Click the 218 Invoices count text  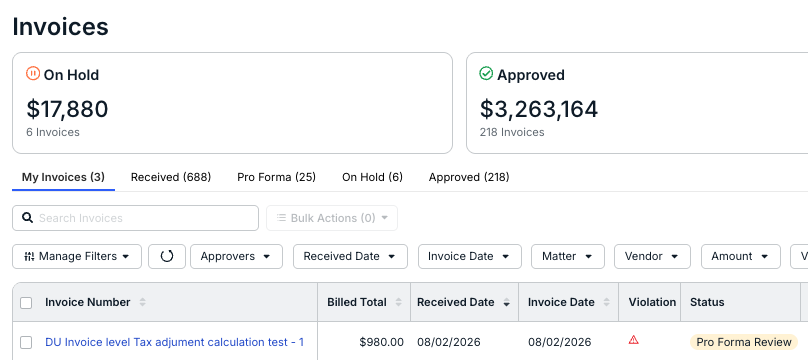pos(512,132)
